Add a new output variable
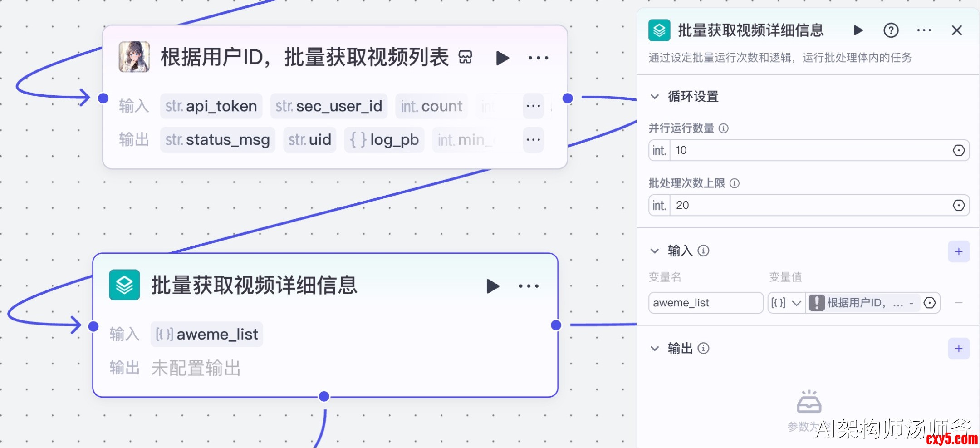The height and width of the screenshot is (448, 980). click(959, 349)
